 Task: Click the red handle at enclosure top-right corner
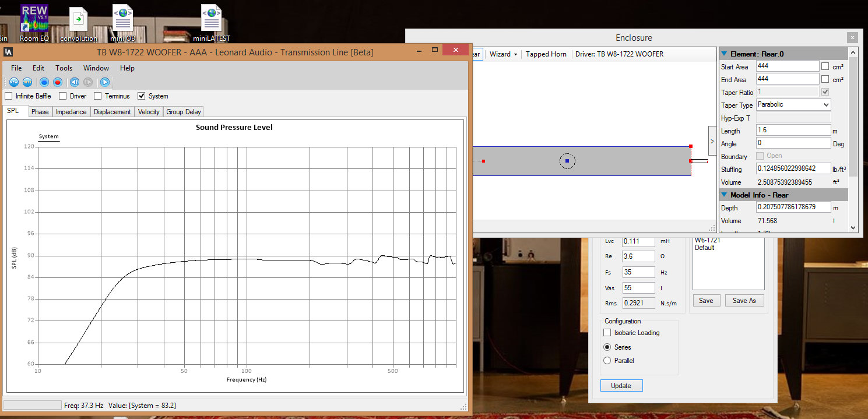click(691, 146)
